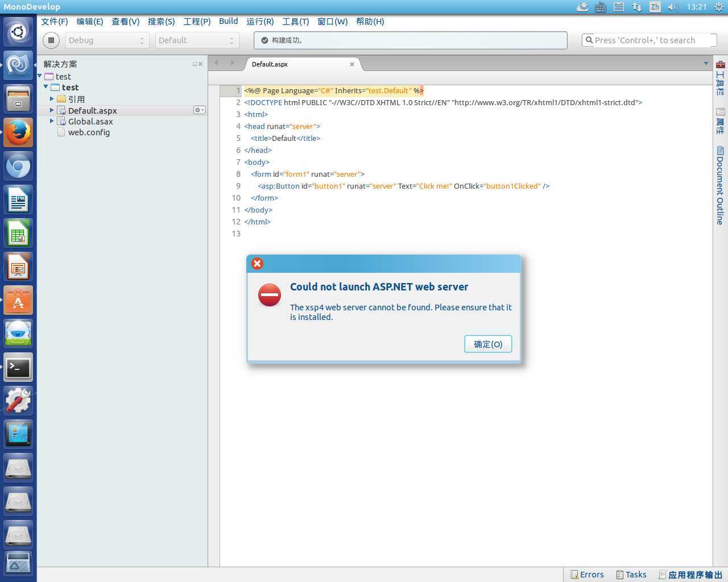Screen dimensions: 728x582
Task: Open the Terminal from launcher
Action: 18,368
